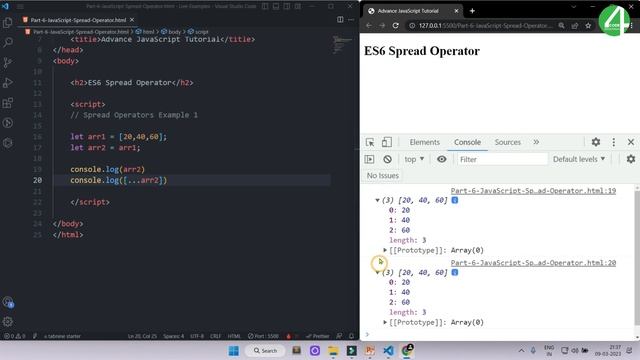Switch to the DevTools Elements tab
This screenshot has width=640, height=360.
point(424,142)
